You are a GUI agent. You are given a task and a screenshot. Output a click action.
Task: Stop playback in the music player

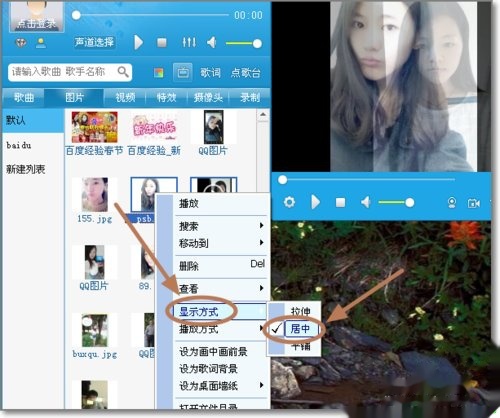pos(162,43)
